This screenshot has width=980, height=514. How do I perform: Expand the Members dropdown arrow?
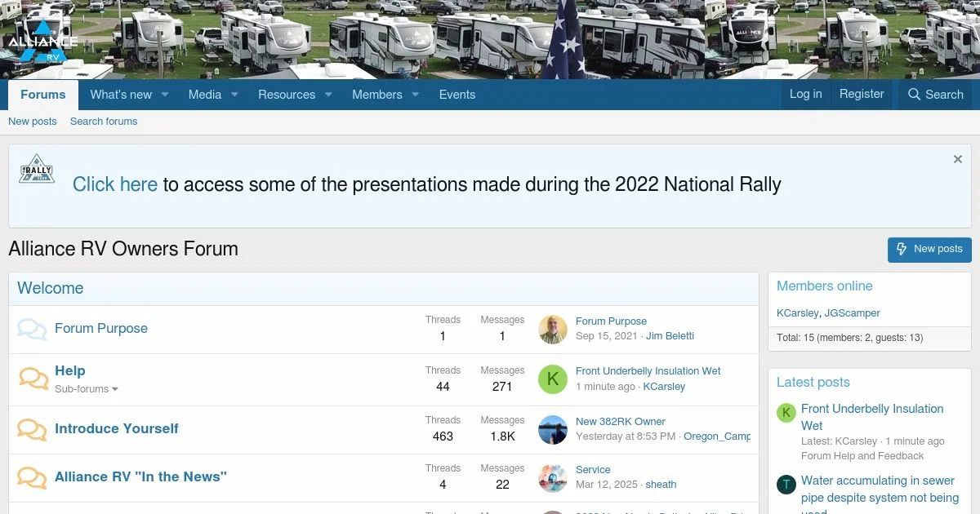[415, 95]
